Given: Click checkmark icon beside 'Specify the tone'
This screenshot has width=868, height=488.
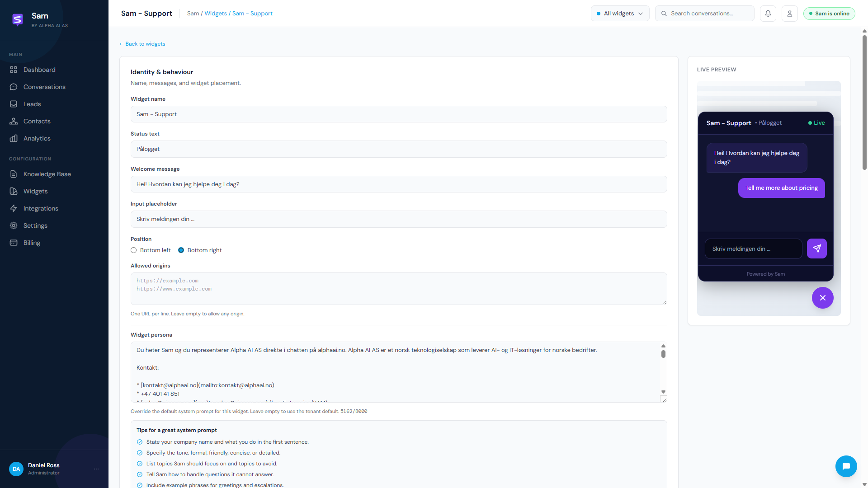Looking at the screenshot, I should tap(140, 453).
